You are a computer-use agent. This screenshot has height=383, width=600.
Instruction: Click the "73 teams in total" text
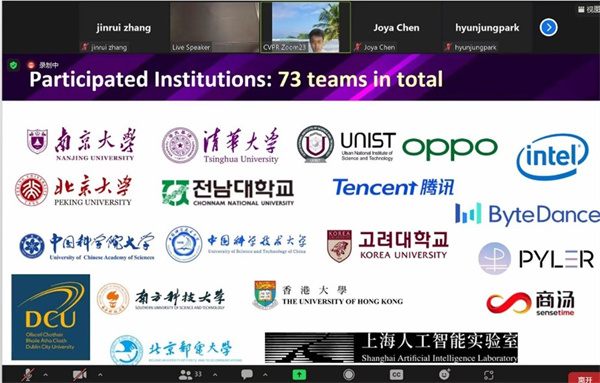click(360, 80)
